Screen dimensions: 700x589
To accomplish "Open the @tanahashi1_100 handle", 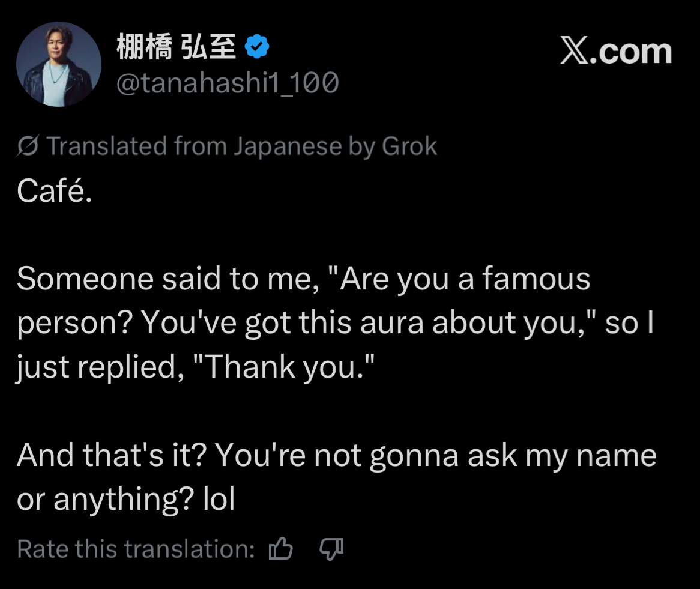I will tap(227, 83).
